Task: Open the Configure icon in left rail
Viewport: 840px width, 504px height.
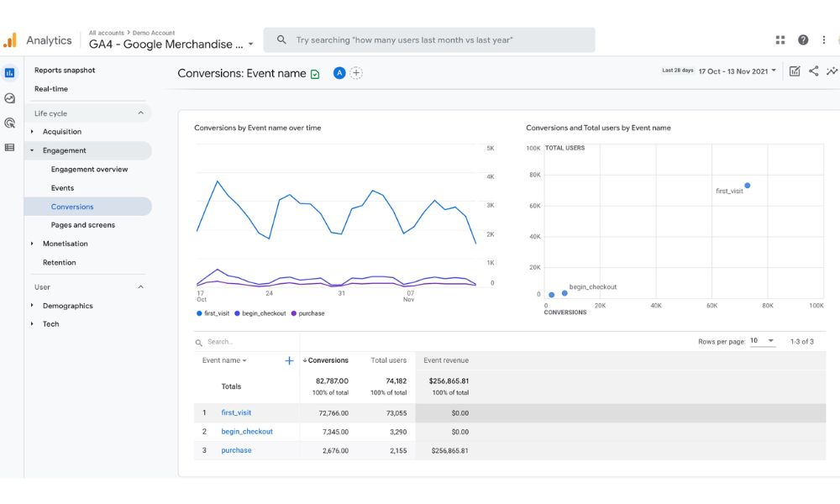Action: pos(9,147)
